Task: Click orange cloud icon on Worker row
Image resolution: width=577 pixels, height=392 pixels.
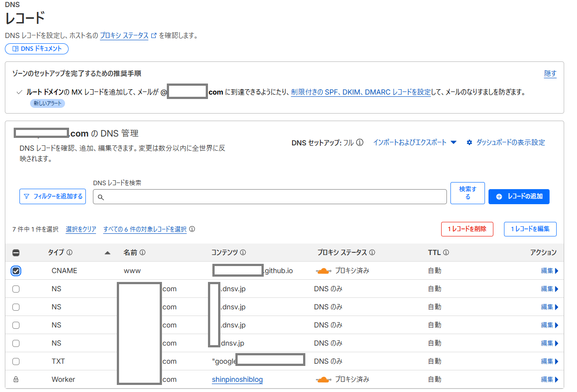Action: pos(324,380)
